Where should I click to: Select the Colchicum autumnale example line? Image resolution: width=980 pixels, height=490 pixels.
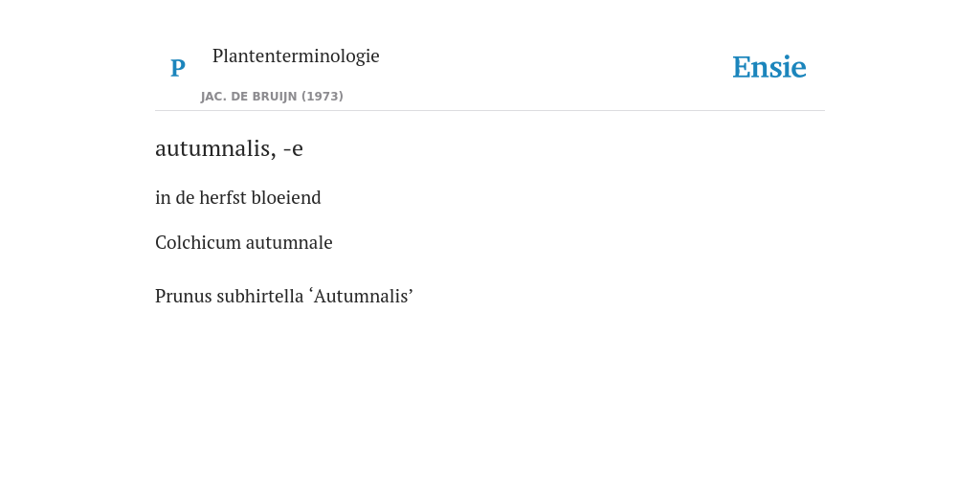[244, 242]
